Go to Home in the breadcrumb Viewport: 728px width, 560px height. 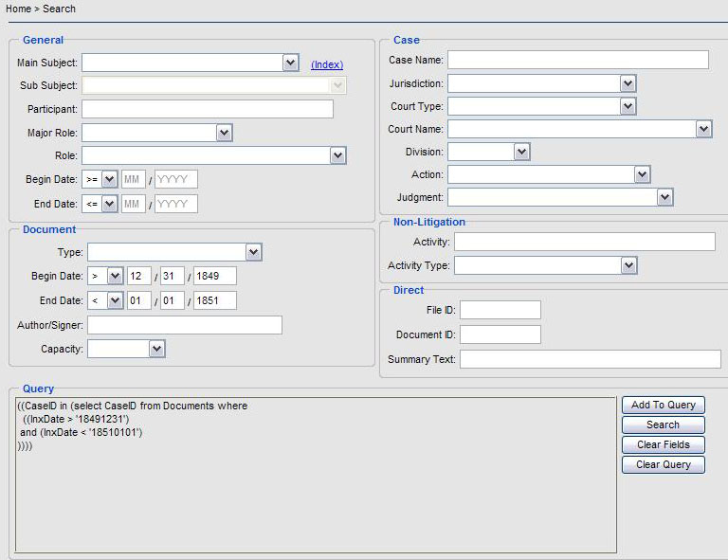[x=18, y=9]
